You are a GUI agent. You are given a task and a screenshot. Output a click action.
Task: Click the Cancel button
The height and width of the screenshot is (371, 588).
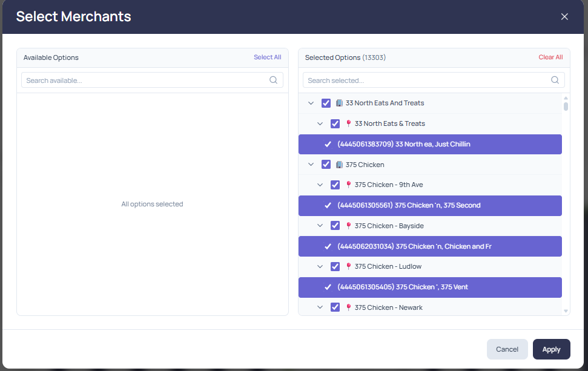507,349
